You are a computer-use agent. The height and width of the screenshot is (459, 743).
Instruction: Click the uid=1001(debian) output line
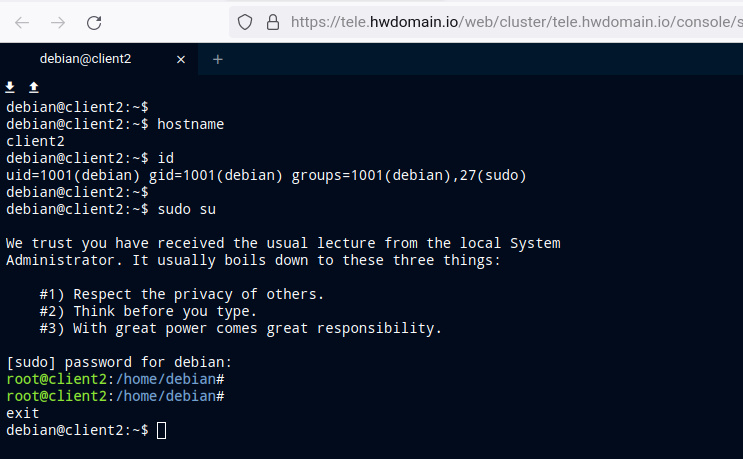266,175
